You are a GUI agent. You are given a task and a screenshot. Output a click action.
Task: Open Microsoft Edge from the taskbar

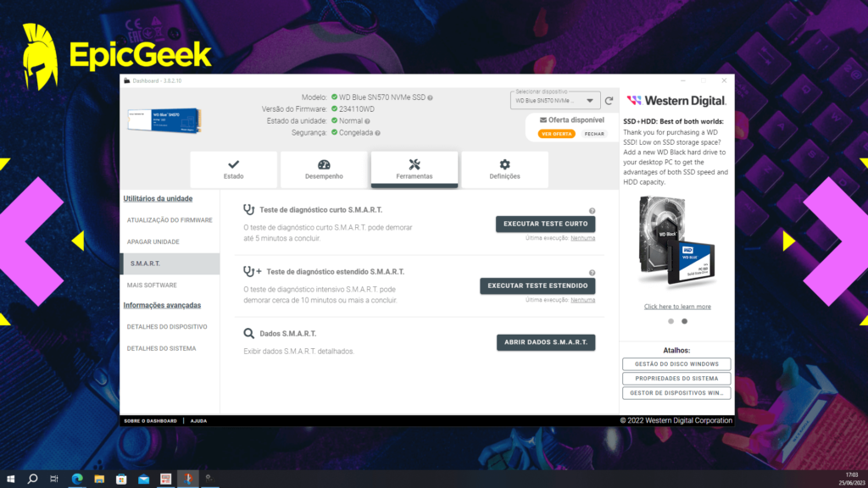[x=77, y=479]
